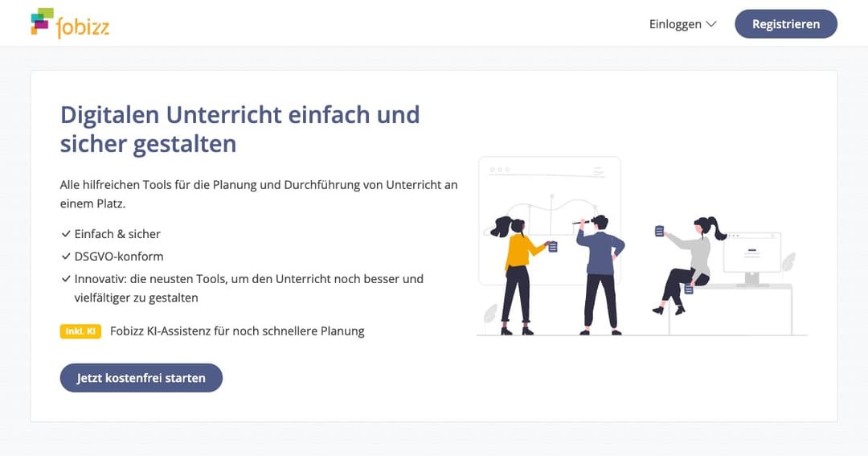Click the checkmark beside Einfach & sicher
Screen dimensions: 868x456
[66, 234]
